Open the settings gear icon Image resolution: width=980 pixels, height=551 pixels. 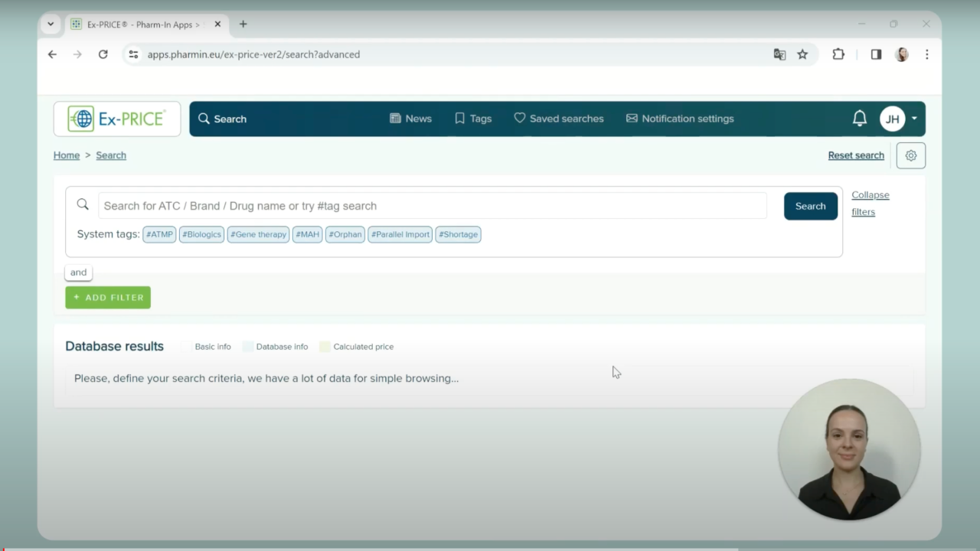point(910,155)
